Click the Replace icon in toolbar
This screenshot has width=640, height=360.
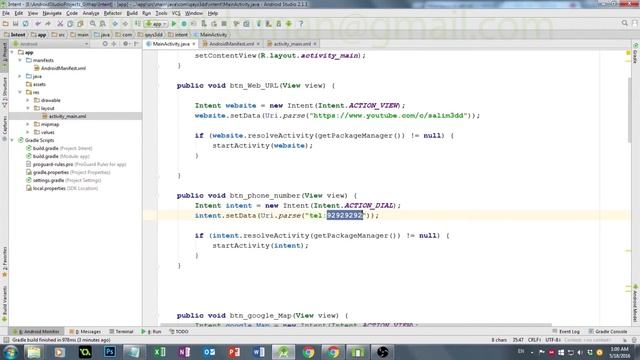[x=103, y=24]
